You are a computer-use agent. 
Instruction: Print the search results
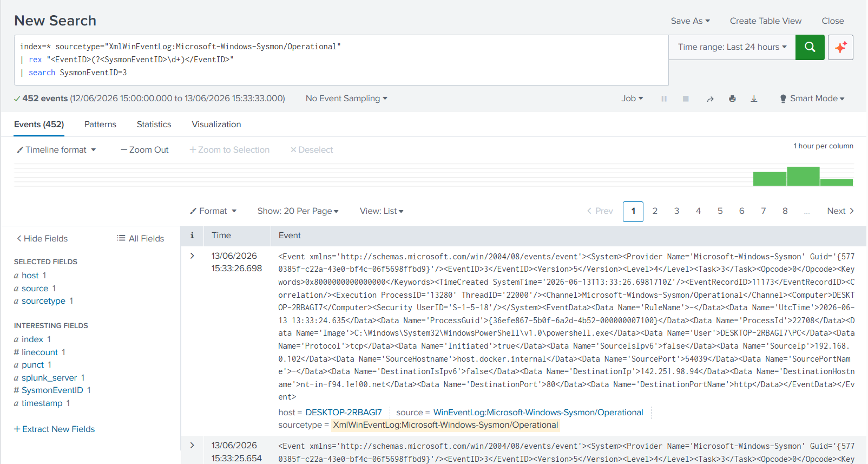[732, 99]
